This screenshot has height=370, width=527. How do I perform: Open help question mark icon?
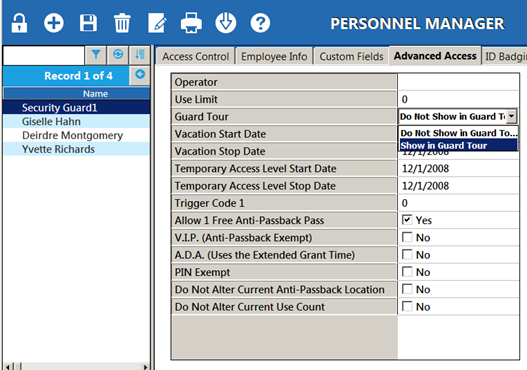(x=260, y=23)
